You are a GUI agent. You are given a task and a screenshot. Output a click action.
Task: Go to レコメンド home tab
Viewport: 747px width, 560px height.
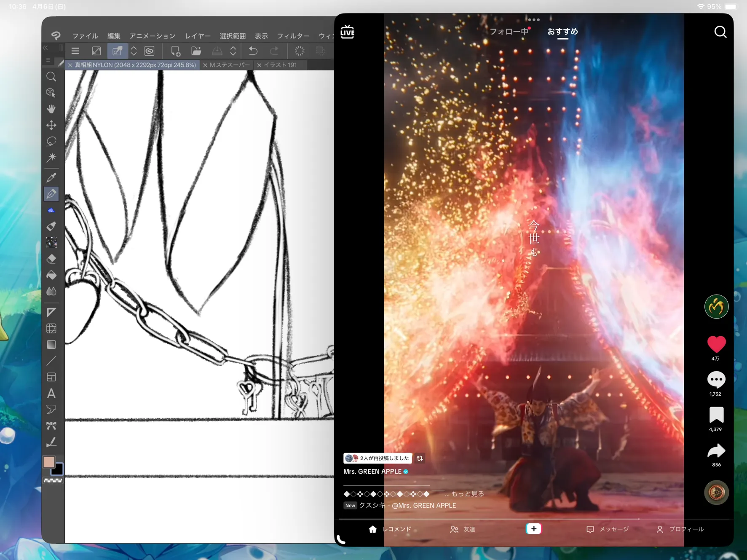(x=390, y=529)
